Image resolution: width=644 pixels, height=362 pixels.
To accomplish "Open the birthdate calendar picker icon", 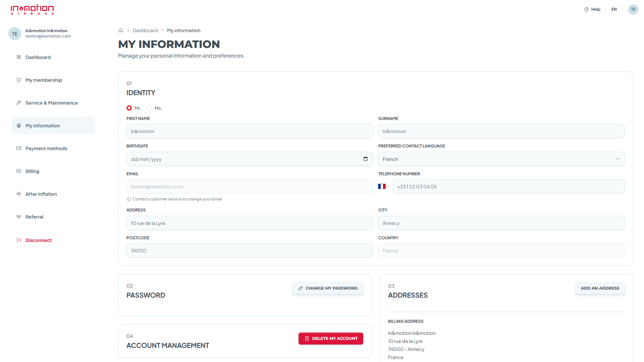I will click(366, 159).
